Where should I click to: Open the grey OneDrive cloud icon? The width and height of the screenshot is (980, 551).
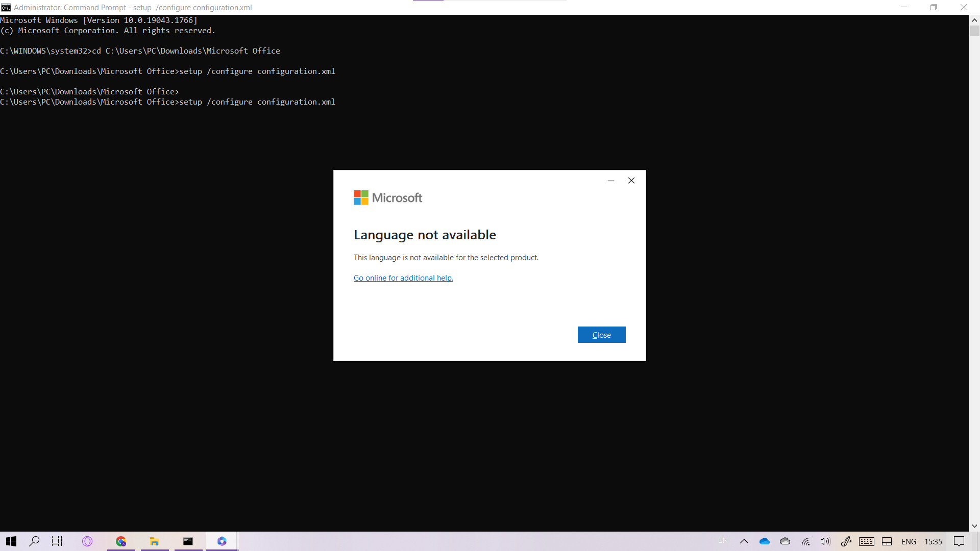pyautogui.click(x=785, y=541)
